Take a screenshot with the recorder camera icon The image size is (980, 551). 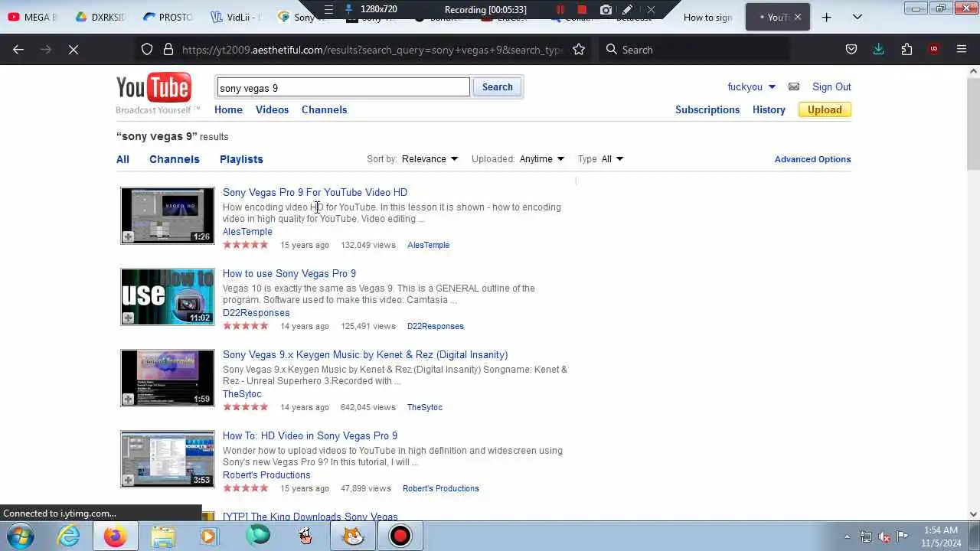click(x=606, y=9)
